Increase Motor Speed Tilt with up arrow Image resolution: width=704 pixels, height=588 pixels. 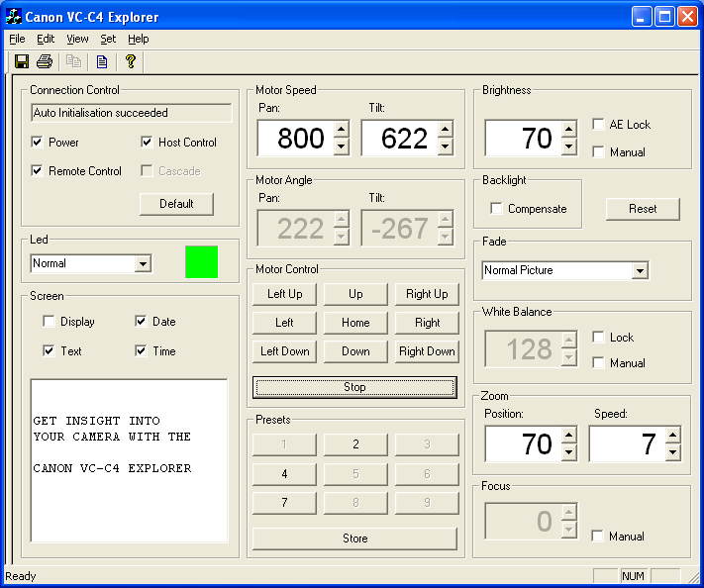445,130
